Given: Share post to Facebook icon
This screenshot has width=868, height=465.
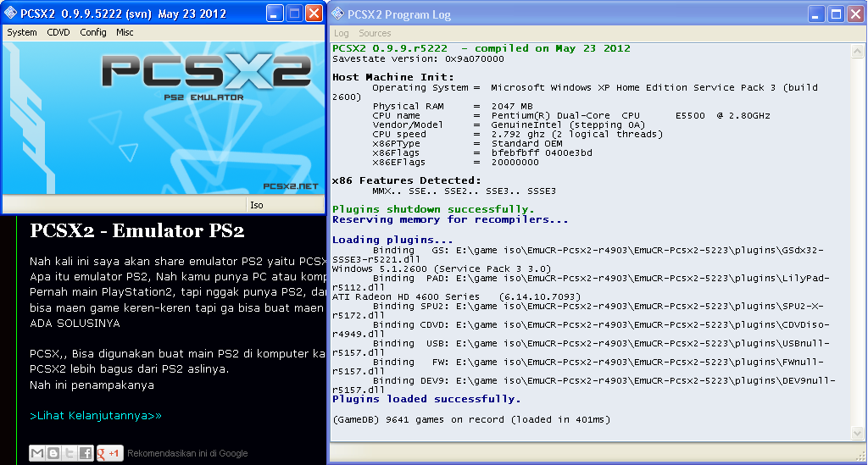Looking at the screenshot, I should coord(86,453).
